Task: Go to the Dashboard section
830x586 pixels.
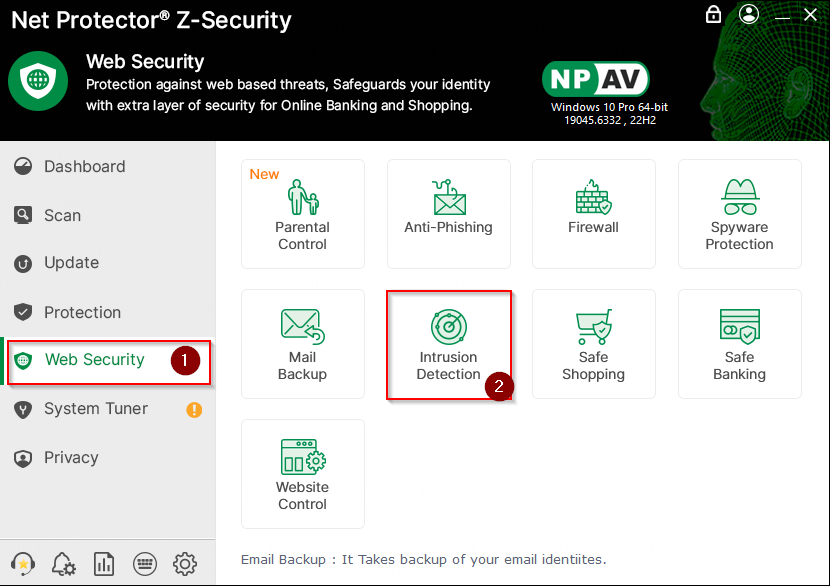Action: [x=84, y=166]
